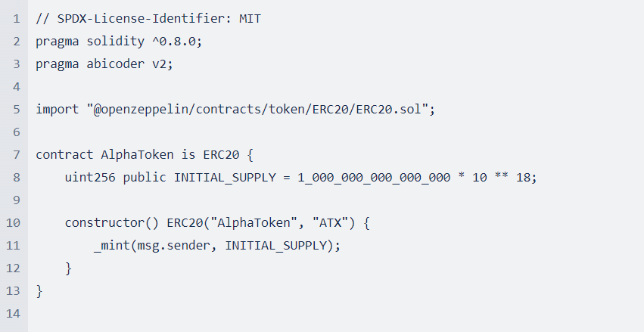Image resolution: width=644 pixels, height=335 pixels.
Task: Click the constructor keyword on line 10
Action: 104,223
